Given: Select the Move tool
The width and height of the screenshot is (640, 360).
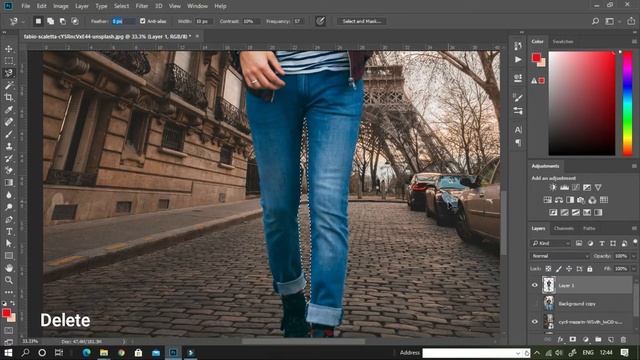Looking at the screenshot, I should click(x=9, y=49).
